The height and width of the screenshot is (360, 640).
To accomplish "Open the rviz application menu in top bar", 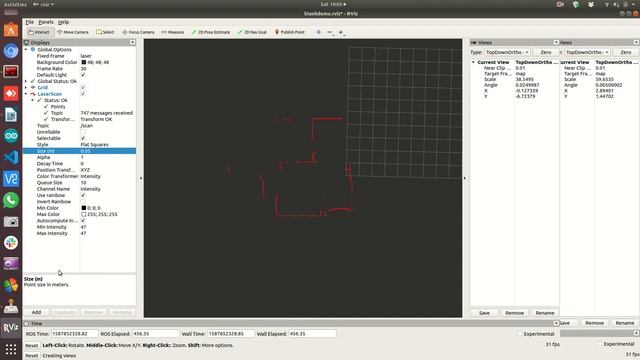I will coord(43,4).
